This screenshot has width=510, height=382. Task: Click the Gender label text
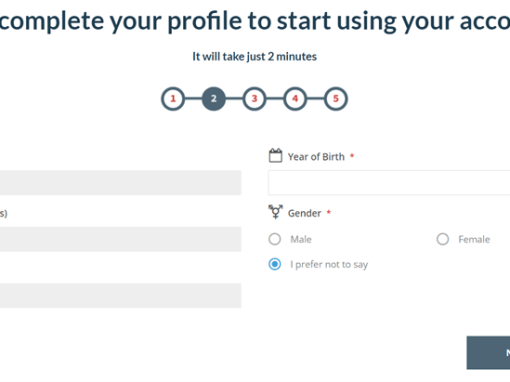(304, 213)
